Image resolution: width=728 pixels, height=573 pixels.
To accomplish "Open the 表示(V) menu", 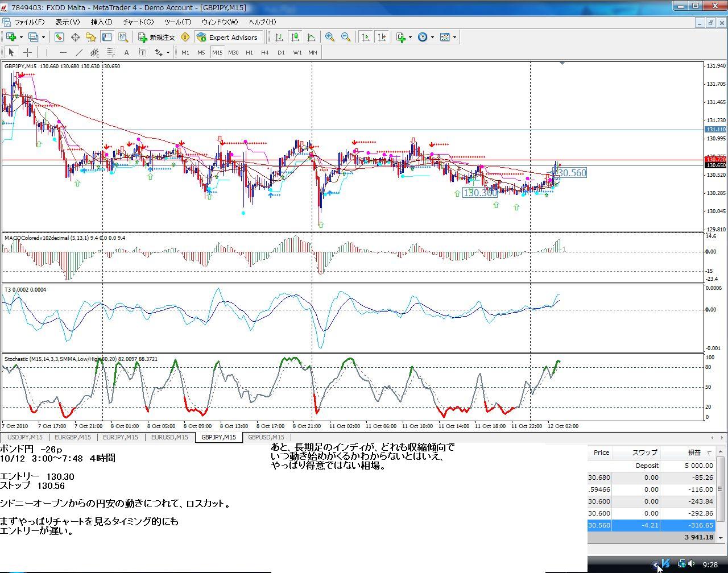I will pyautogui.click(x=67, y=22).
